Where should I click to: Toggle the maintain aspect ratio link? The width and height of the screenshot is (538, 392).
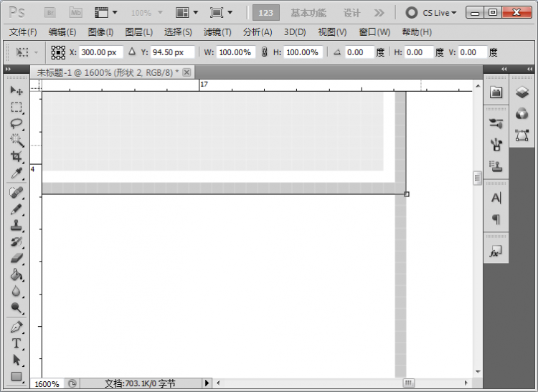coord(264,52)
